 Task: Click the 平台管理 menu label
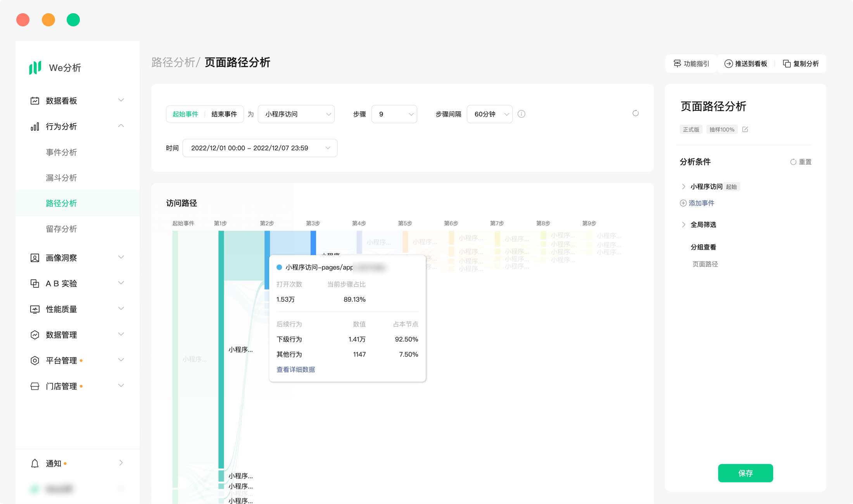[61, 361]
